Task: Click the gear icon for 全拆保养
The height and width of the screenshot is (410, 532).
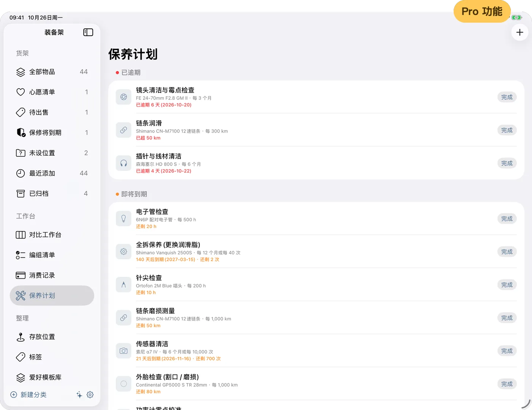Action: [x=123, y=252]
